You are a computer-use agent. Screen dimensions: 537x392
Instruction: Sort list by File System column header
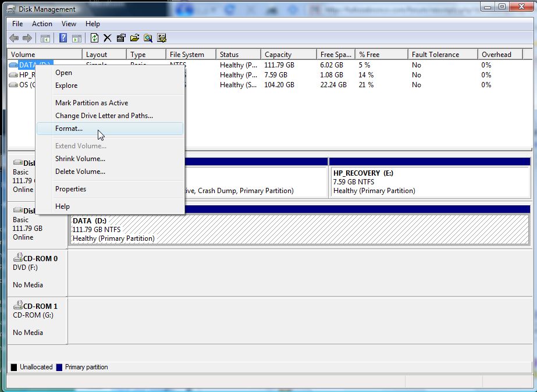pos(187,55)
